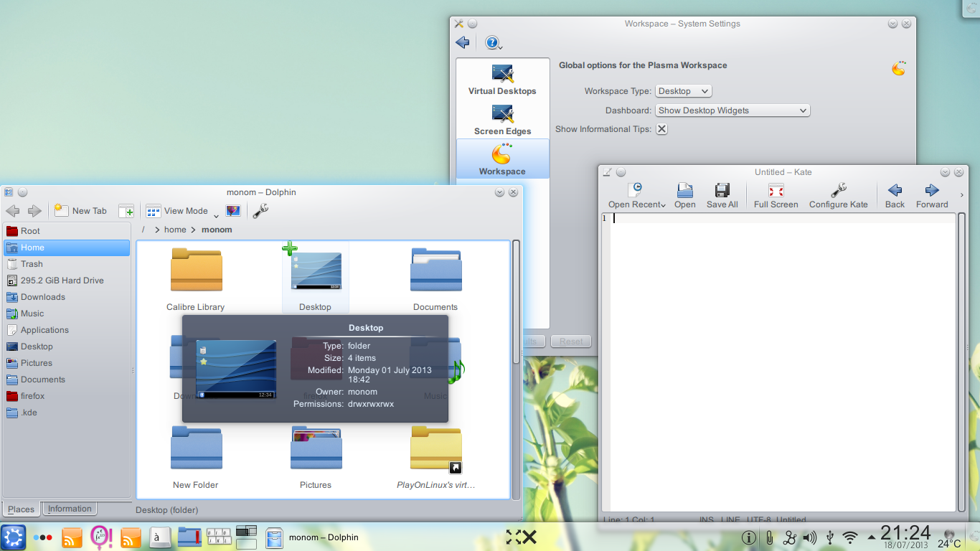980x551 pixels.
Task: Toggle Dolphin's preview icon in the toolbar
Action: click(x=233, y=211)
